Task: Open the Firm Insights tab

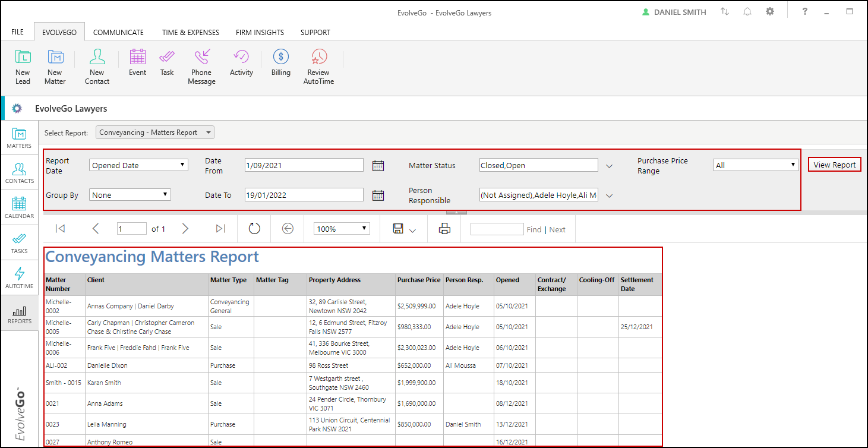Action: tap(260, 33)
